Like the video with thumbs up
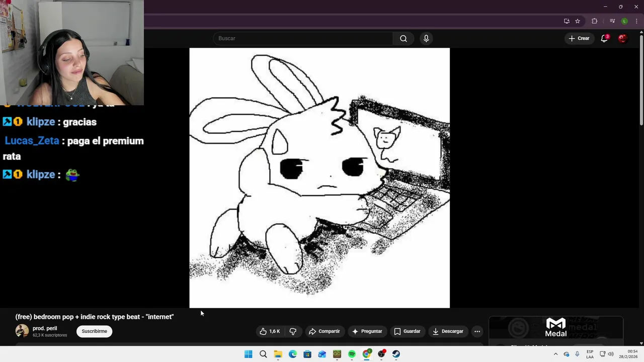 click(270, 331)
